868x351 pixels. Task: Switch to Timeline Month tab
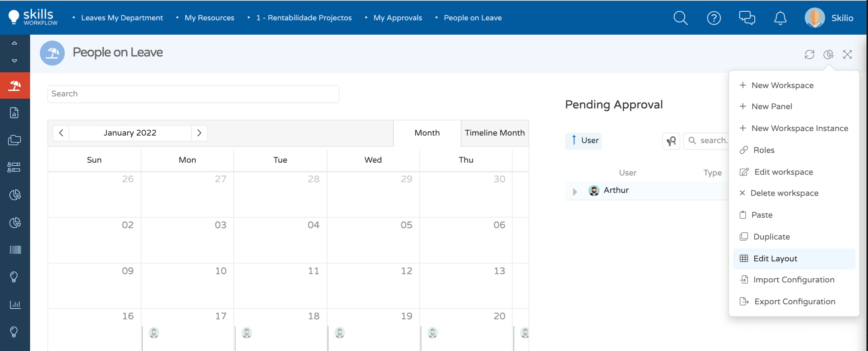click(x=495, y=133)
